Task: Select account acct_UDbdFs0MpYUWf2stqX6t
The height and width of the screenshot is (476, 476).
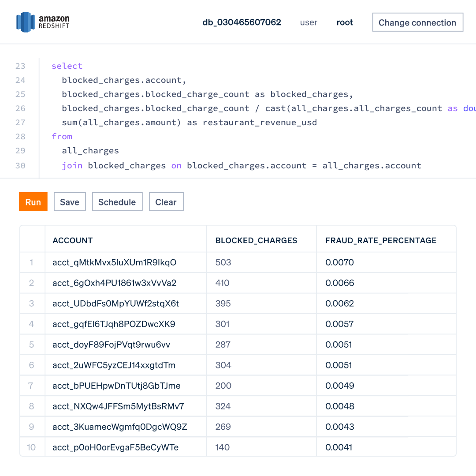Action: [x=115, y=304]
